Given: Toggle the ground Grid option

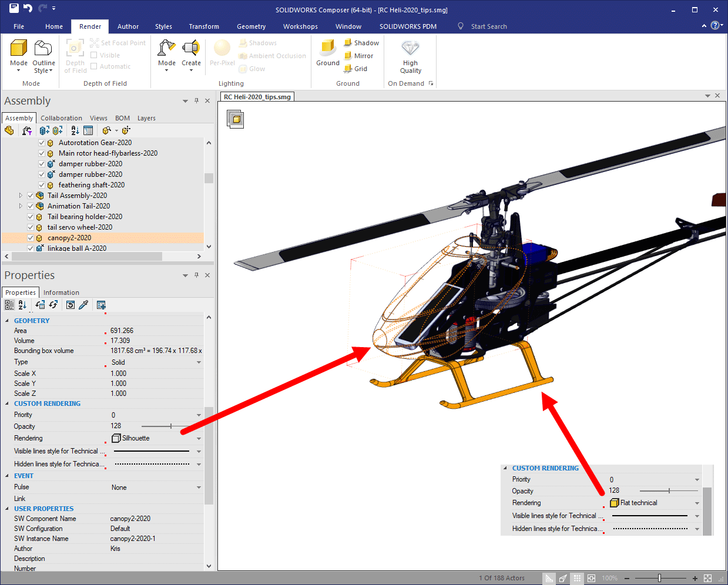Looking at the screenshot, I should (x=355, y=69).
